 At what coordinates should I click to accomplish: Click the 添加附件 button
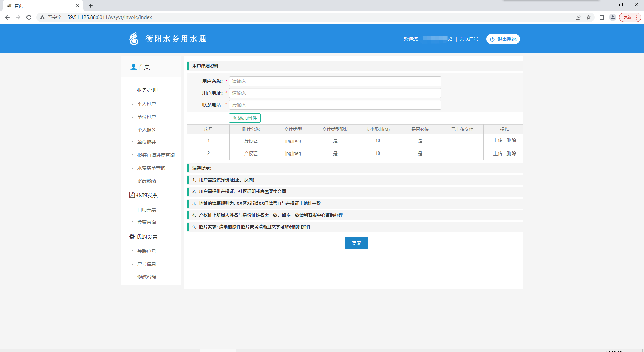[245, 118]
